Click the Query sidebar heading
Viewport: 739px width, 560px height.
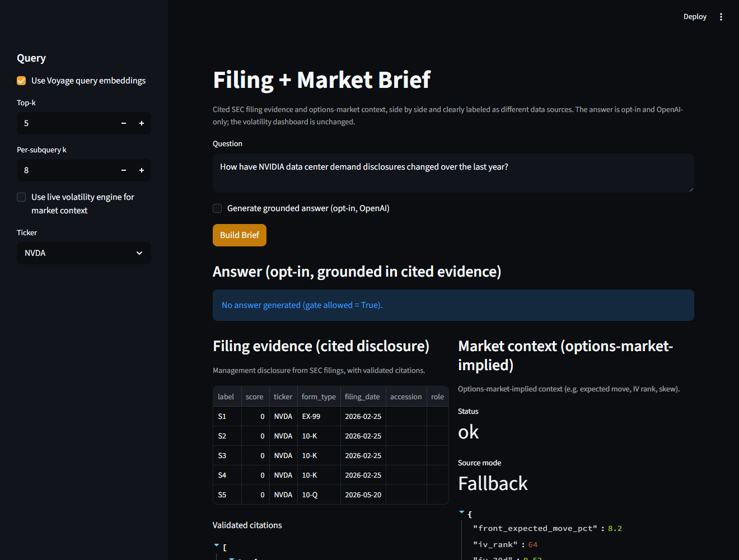[31, 58]
